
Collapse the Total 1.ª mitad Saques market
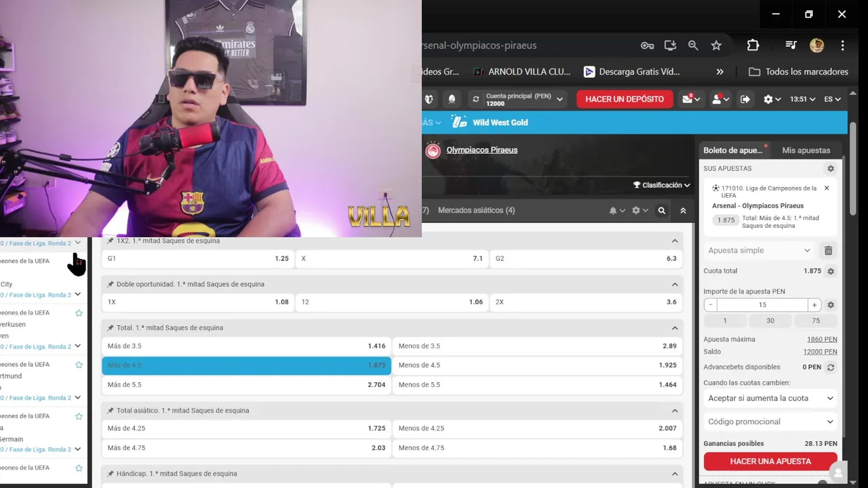click(675, 328)
